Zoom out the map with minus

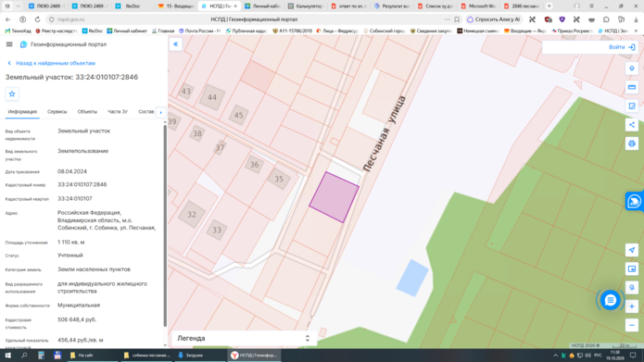pyautogui.click(x=632, y=326)
